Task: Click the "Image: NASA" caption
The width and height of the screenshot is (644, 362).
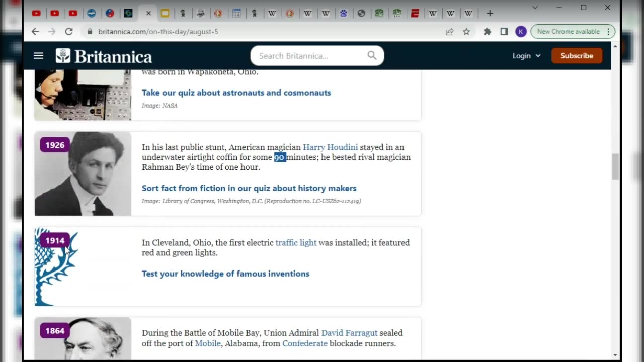Action: [x=159, y=106]
